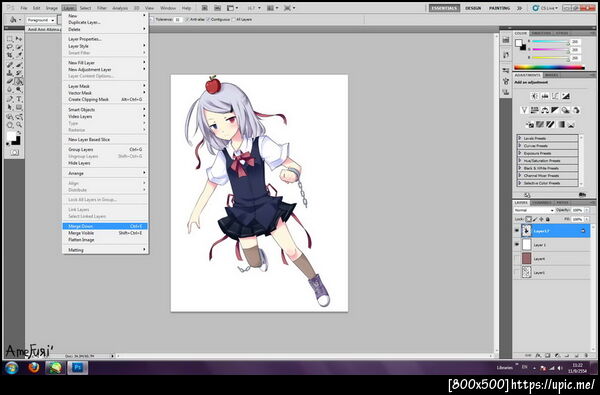Click the magenta color slider
600x395 pixels.
pos(550,50)
